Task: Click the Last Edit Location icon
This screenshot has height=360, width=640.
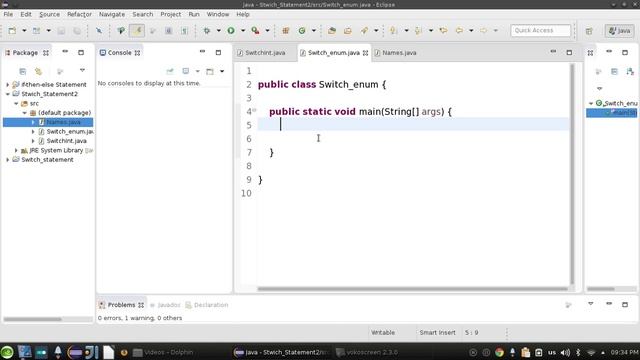Action: point(443,31)
